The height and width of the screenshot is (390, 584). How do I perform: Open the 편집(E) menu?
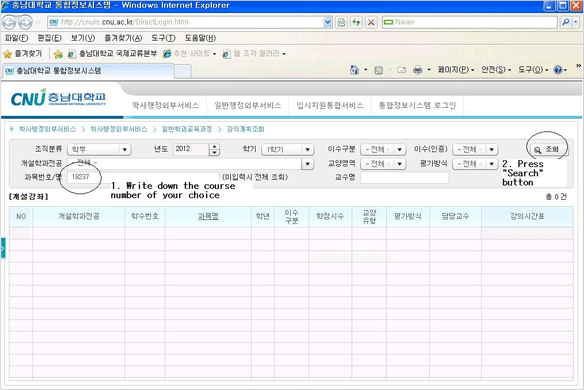[50, 38]
